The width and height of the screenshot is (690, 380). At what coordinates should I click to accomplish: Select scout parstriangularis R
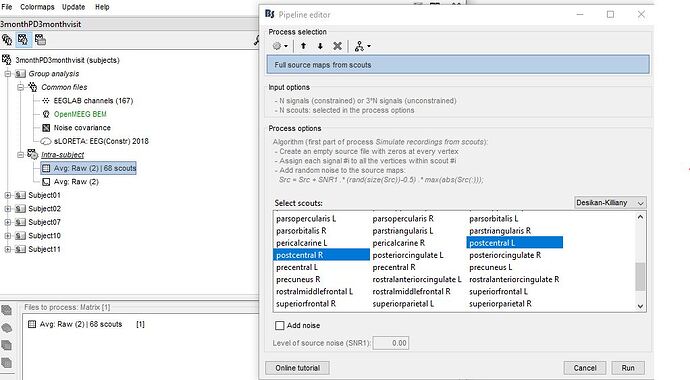[500, 231]
